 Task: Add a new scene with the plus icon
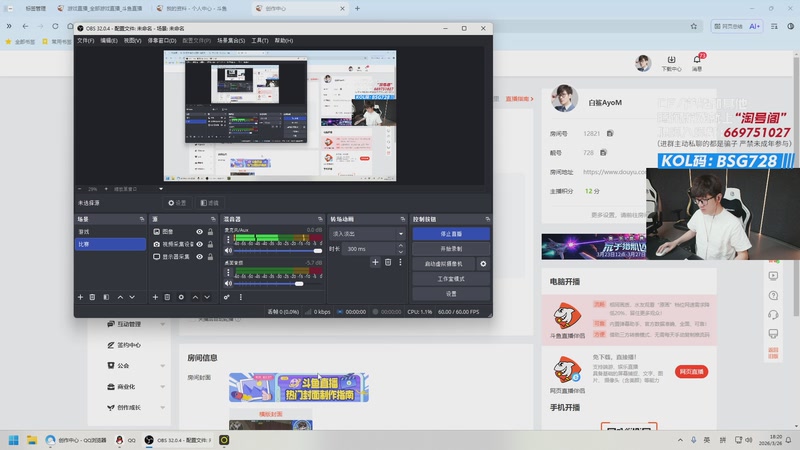coord(80,297)
